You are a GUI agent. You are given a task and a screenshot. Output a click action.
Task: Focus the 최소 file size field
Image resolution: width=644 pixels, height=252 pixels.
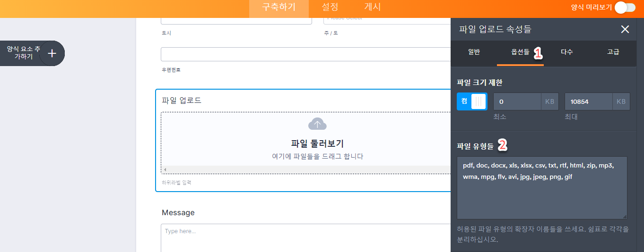click(517, 101)
